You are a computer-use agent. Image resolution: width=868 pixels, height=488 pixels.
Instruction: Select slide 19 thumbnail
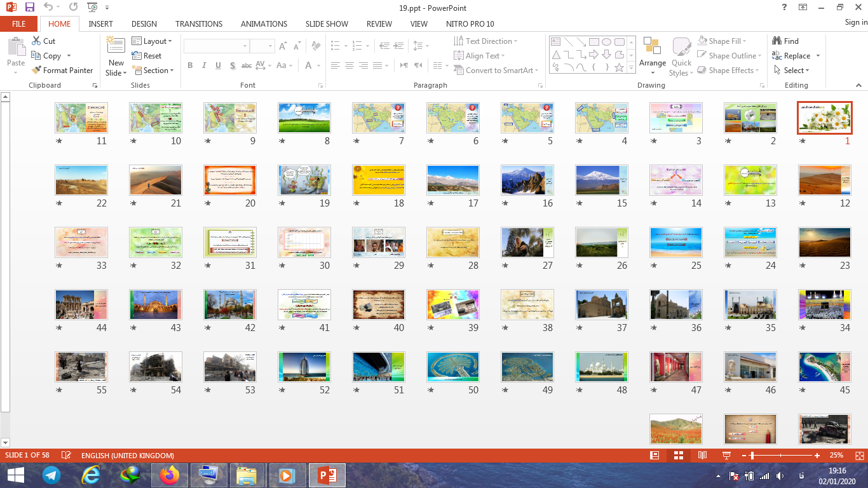pos(304,180)
